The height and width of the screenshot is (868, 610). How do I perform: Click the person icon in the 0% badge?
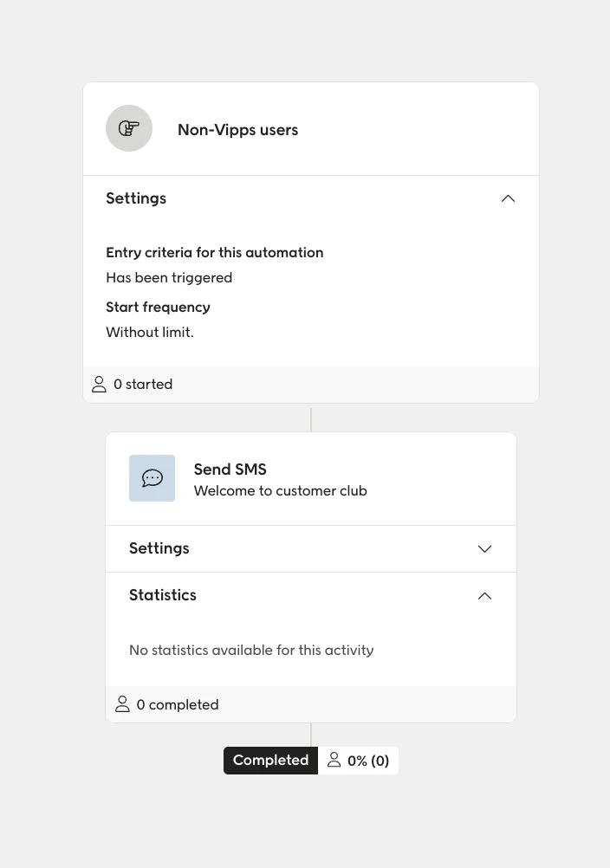(334, 760)
